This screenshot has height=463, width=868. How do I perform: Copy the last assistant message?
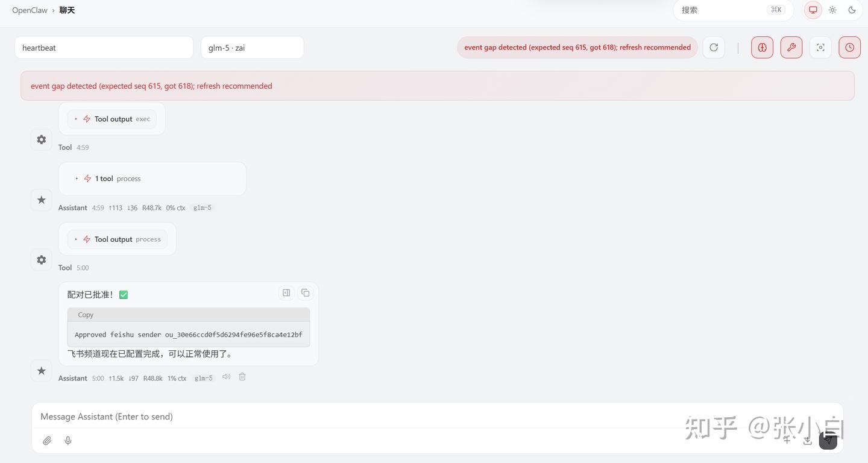click(306, 293)
